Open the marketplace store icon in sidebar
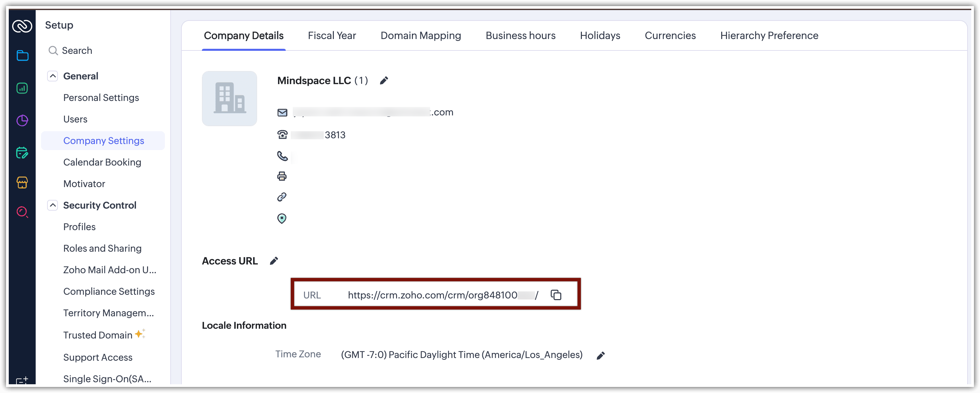This screenshot has width=980, height=393. click(22, 182)
